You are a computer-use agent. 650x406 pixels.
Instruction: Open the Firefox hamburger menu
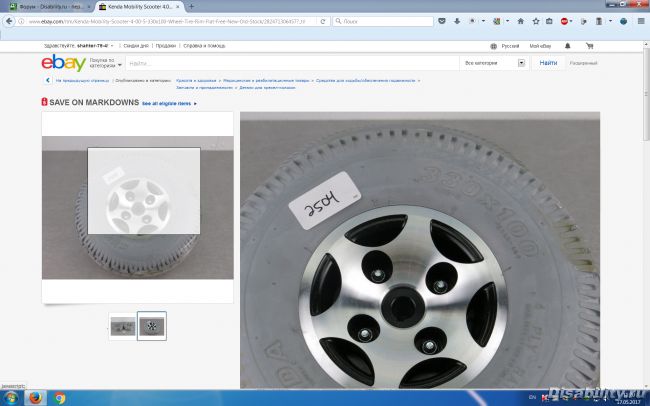click(641, 21)
